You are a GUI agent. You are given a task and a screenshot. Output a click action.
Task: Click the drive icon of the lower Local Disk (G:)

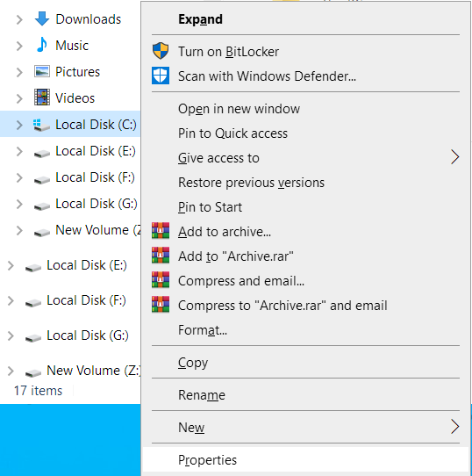[x=33, y=337]
